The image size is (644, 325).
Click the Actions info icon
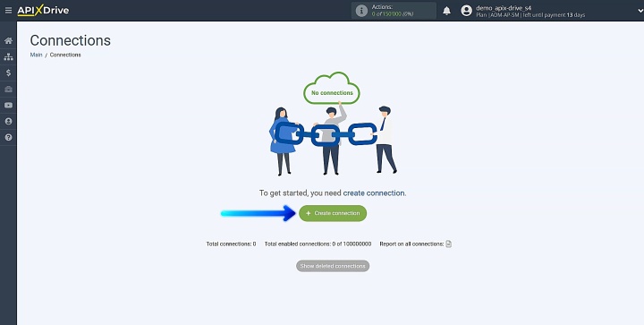click(361, 11)
